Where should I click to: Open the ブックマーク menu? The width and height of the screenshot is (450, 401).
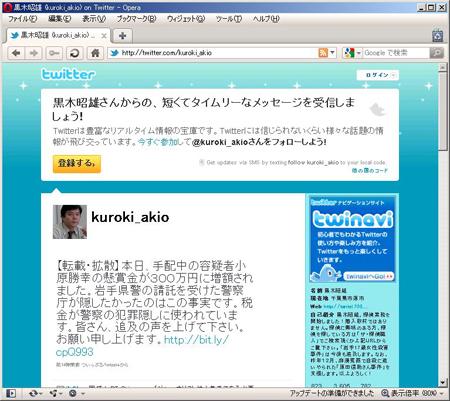tap(136, 19)
